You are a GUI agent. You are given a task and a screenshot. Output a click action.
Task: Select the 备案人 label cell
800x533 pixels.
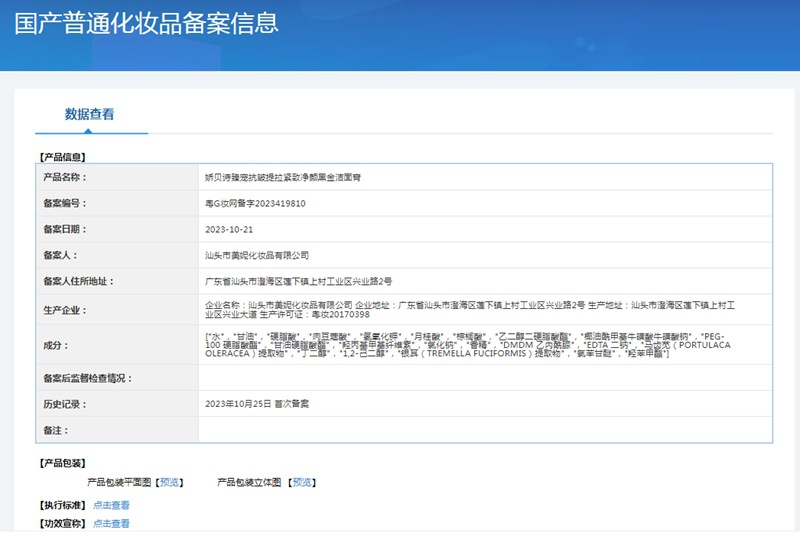[x=117, y=255]
